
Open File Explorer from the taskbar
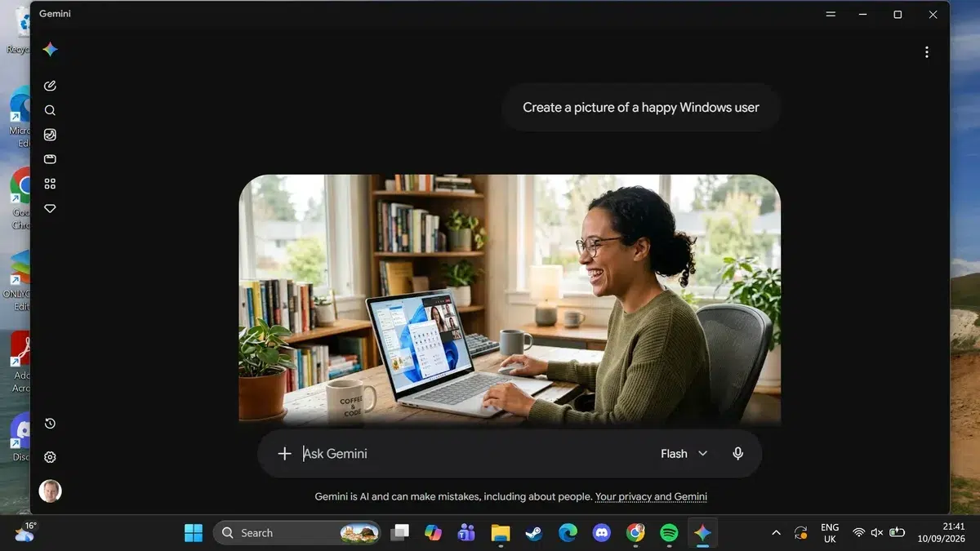[x=501, y=533]
